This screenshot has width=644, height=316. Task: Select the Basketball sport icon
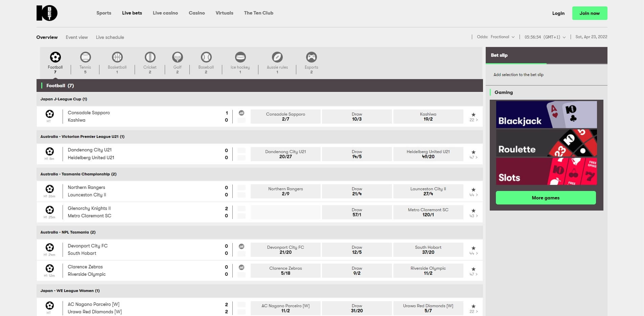tap(117, 57)
